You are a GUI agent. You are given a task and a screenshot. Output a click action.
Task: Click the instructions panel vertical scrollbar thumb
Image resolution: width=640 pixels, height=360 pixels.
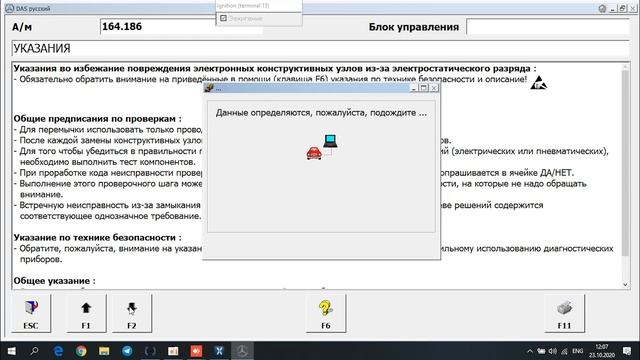[625, 163]
